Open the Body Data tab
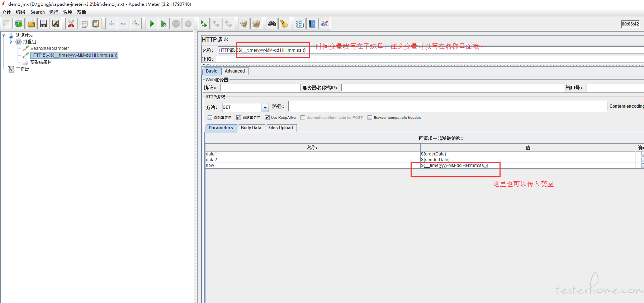The height and width of the screenshot is (303, 644). click(x=251, y=128)
